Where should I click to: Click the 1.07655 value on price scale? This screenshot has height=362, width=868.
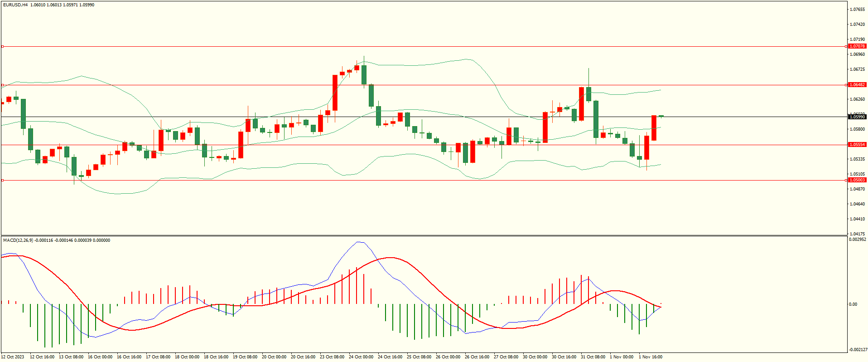point(857,10)
